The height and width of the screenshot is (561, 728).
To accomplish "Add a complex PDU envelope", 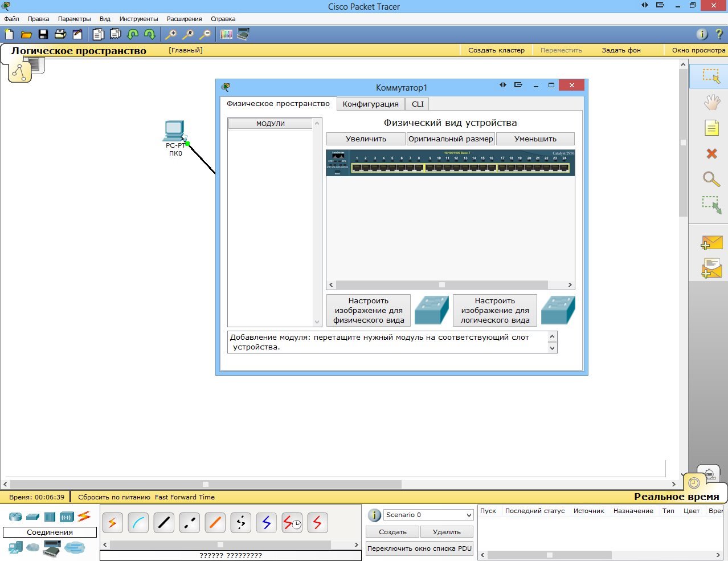I will (711, 268).
